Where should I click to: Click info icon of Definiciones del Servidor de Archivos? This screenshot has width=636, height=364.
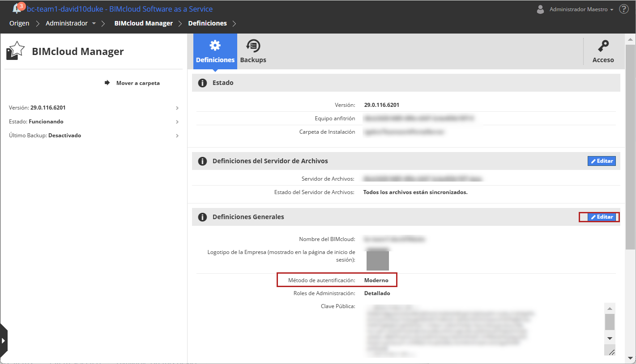click(202, 161)
